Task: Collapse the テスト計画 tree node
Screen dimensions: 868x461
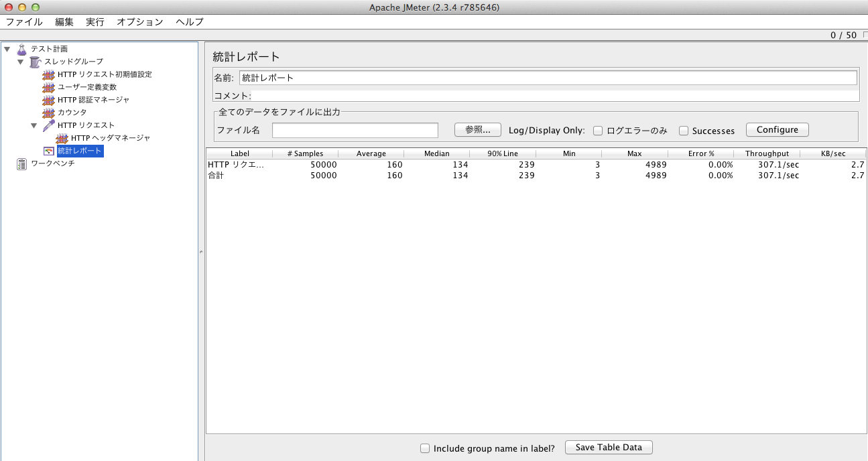Action: coord(7,49)
